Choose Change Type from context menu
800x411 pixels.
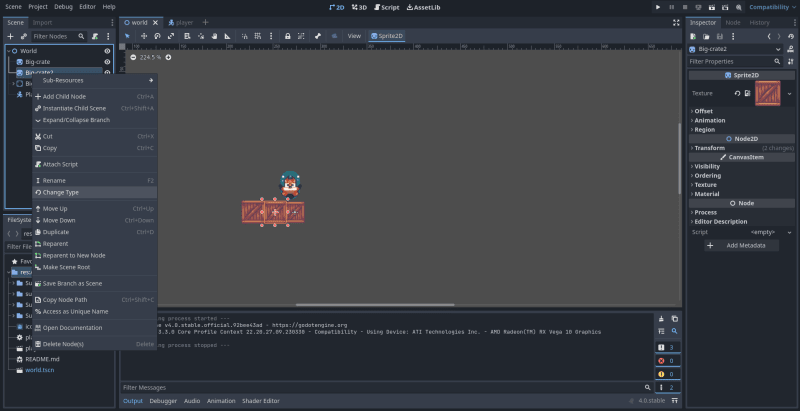(94, 192)
